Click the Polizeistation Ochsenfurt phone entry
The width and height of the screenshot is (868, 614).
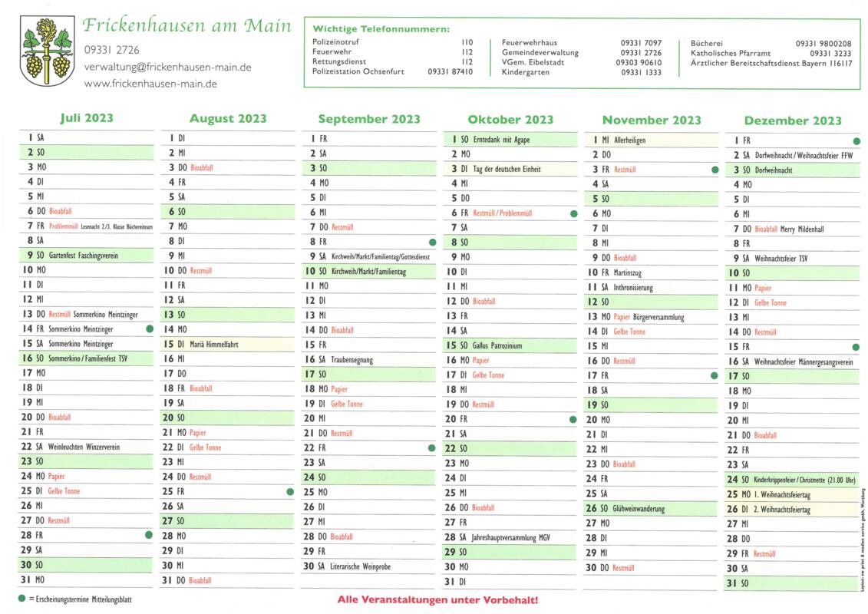392,71
